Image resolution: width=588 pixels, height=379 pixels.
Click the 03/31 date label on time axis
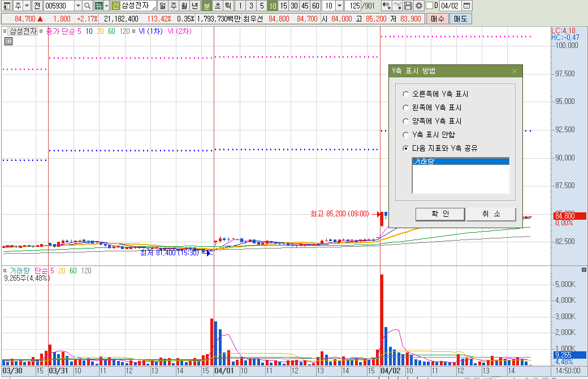click(58, 371)
